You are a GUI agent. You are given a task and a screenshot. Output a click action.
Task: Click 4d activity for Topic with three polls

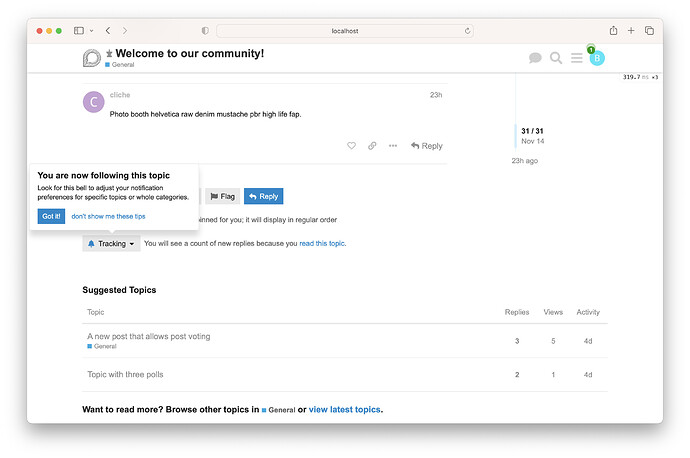[x=588, y=375]
